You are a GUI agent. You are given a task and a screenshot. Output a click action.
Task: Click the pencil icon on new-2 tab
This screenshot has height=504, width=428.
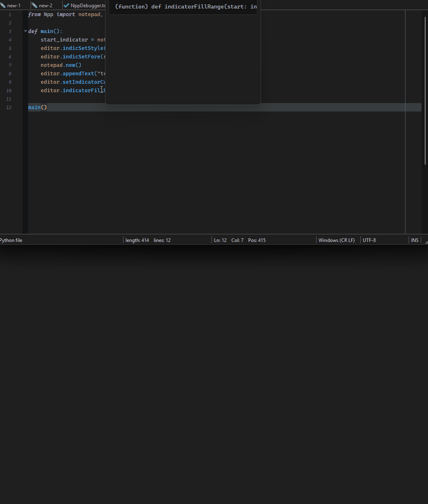click(34, 5)
